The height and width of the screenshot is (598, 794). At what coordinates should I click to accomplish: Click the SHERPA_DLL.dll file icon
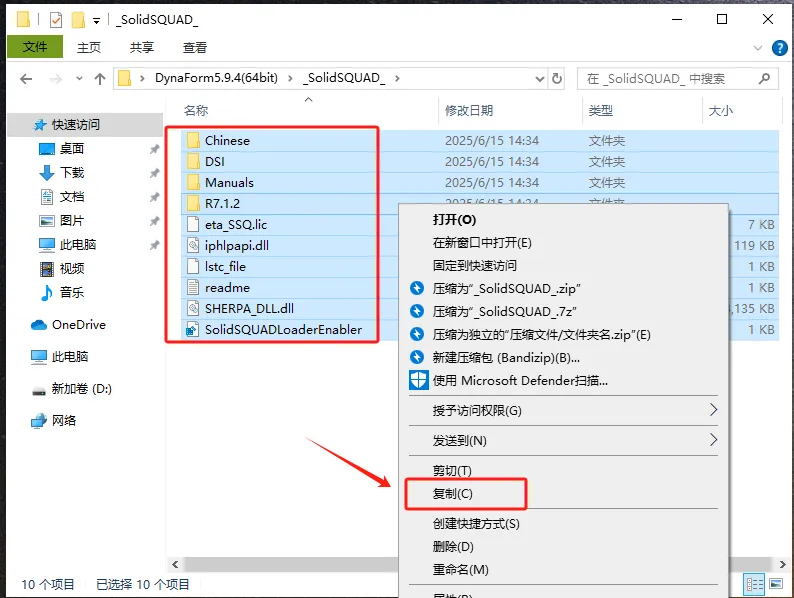193,308
